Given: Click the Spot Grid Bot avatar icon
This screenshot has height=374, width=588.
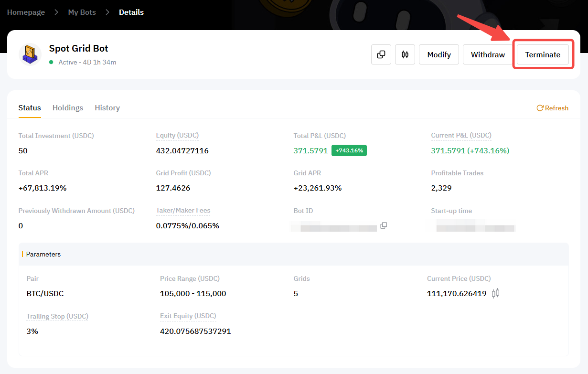Looking at the screenshot, I should 30,54.
